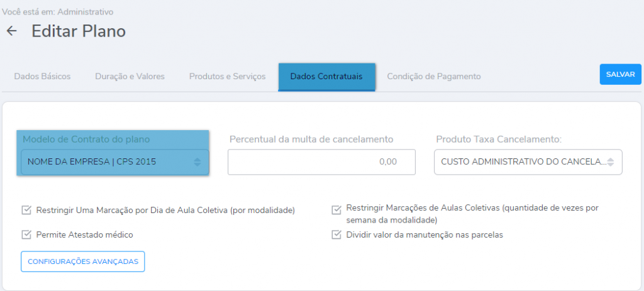Uncheck Restringir Uma Marcação por Dia checkbox
Screen dimensions: 644x291
point(26,210)
